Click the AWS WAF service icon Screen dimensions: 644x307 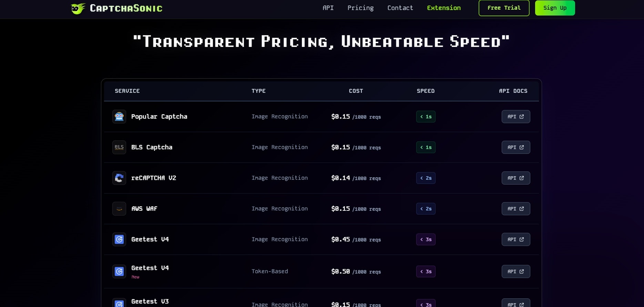click(119, 209)
